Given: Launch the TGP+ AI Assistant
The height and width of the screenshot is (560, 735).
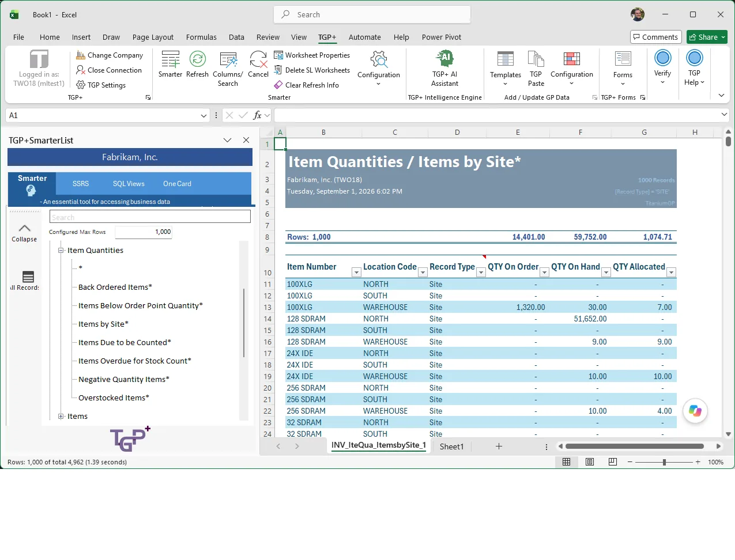Looking at the screenshot, I should click(444, 69).
